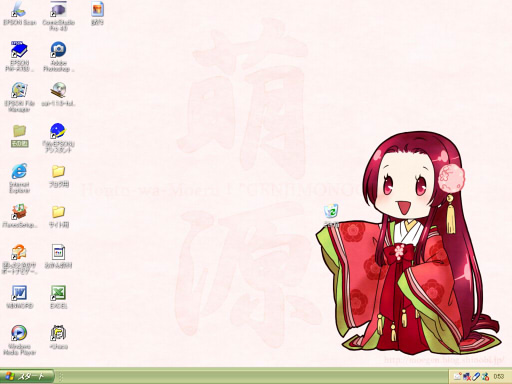Click the mail notification tray icon
The width and height of the screenshot is (512, 384).
pyautogui.click(x=458, y=377)
